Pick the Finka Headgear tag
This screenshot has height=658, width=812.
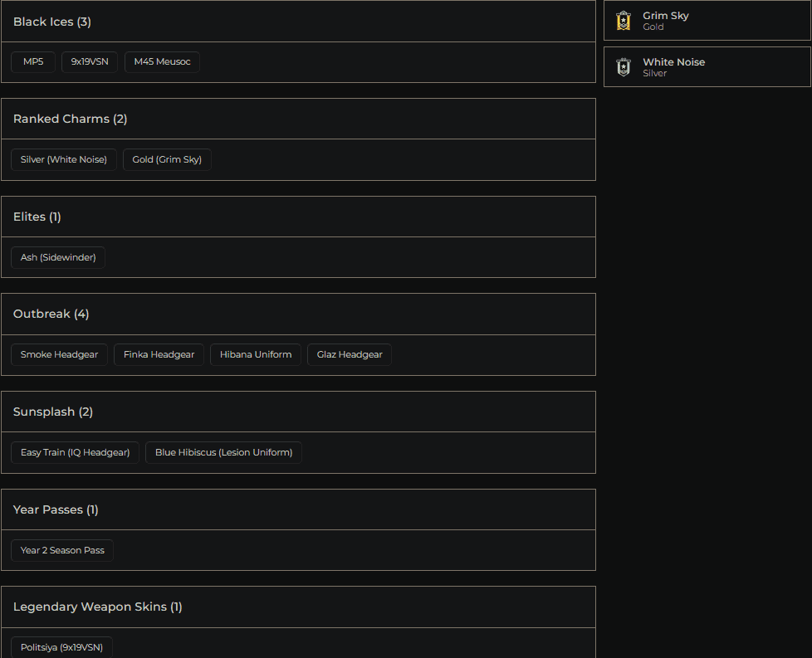click(x=159, y=354)
